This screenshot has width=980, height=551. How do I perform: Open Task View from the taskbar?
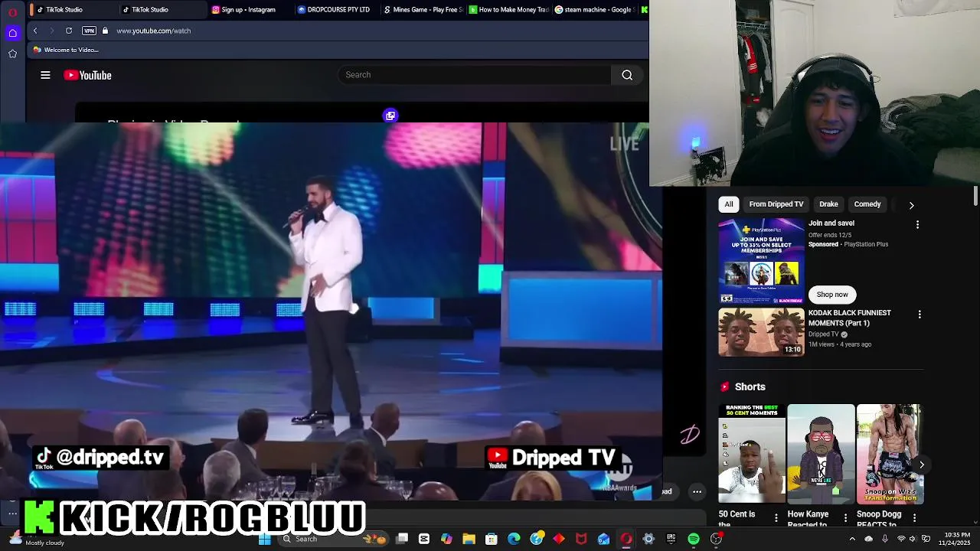402,539
